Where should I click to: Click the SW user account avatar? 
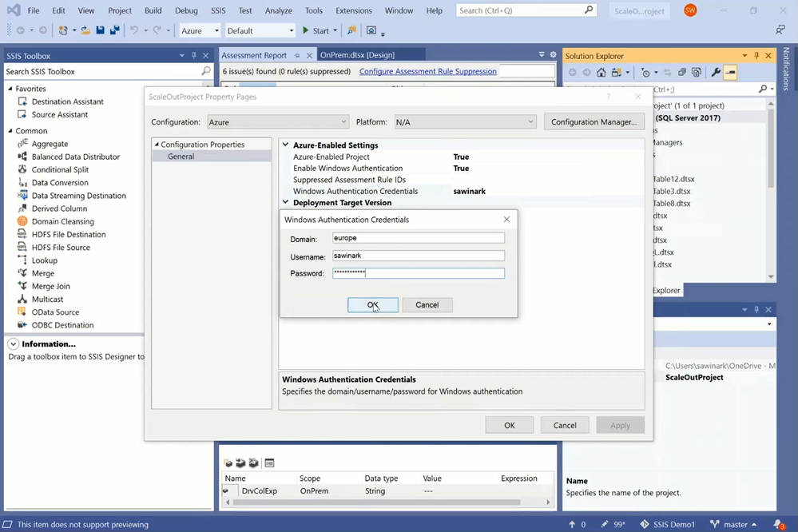pyautogui.click(x=690, y=10)
